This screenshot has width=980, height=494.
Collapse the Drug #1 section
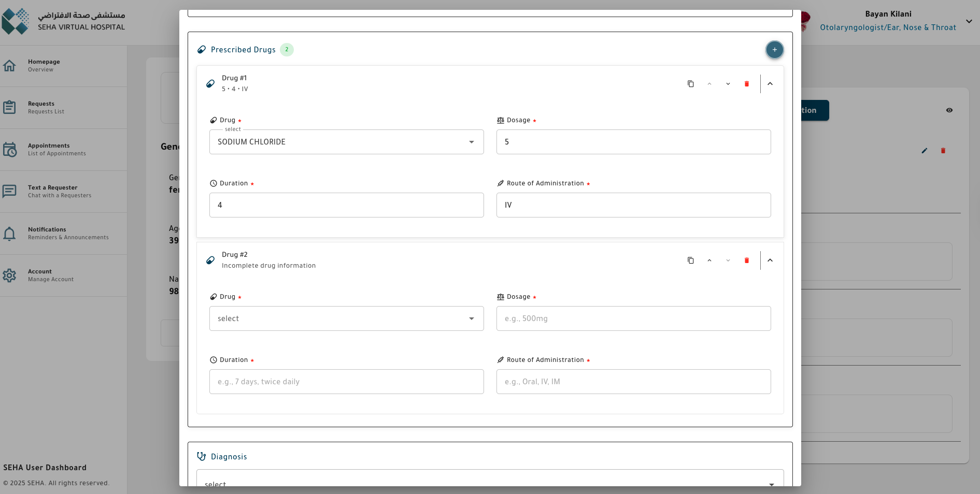tap(770, 84)
